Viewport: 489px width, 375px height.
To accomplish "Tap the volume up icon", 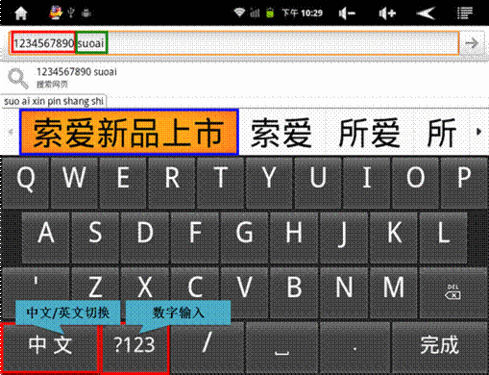I will tap(387, 13).
